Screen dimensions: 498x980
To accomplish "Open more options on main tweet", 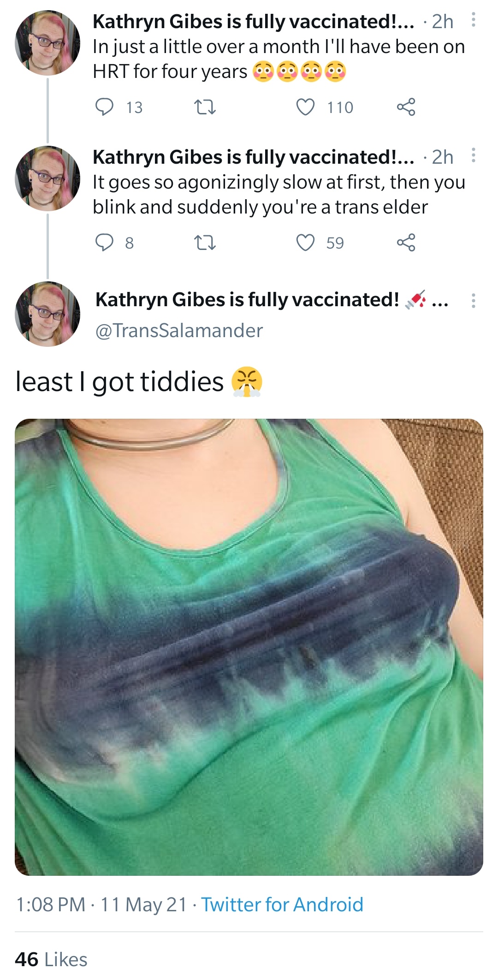I will pyautogui.click(x=473, y=301).
